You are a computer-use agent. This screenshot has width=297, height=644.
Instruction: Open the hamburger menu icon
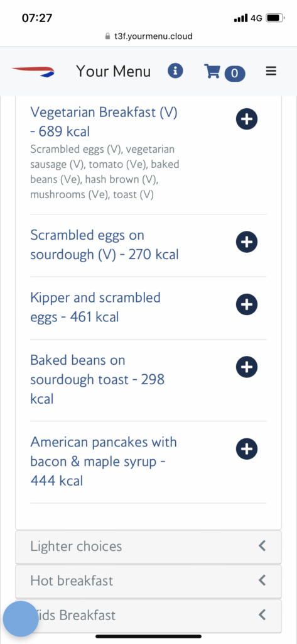(271, 71)
